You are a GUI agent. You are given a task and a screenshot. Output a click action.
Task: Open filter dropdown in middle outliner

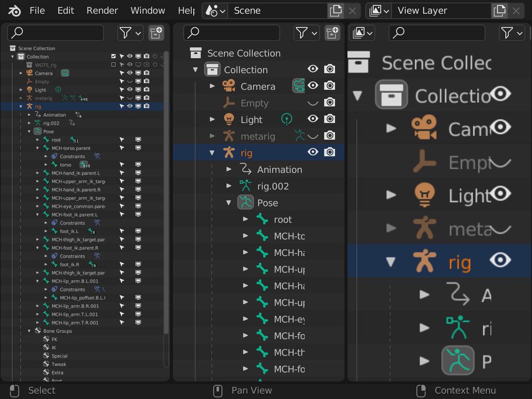coord(307,32)
